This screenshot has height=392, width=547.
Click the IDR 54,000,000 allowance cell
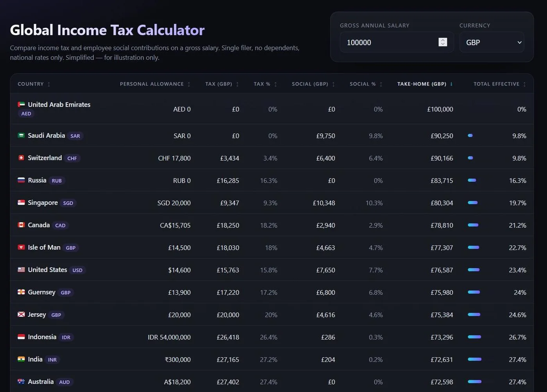pyautogui.click(x=169, y=337)
